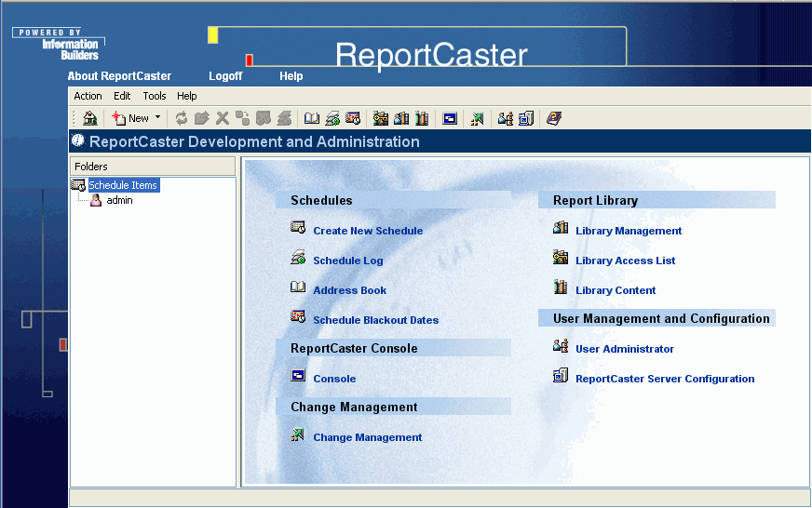The height and width of the screenshot is (508, 812).
Task: Open Address Book from the toolbar book icon
Action: coord(312,118)
